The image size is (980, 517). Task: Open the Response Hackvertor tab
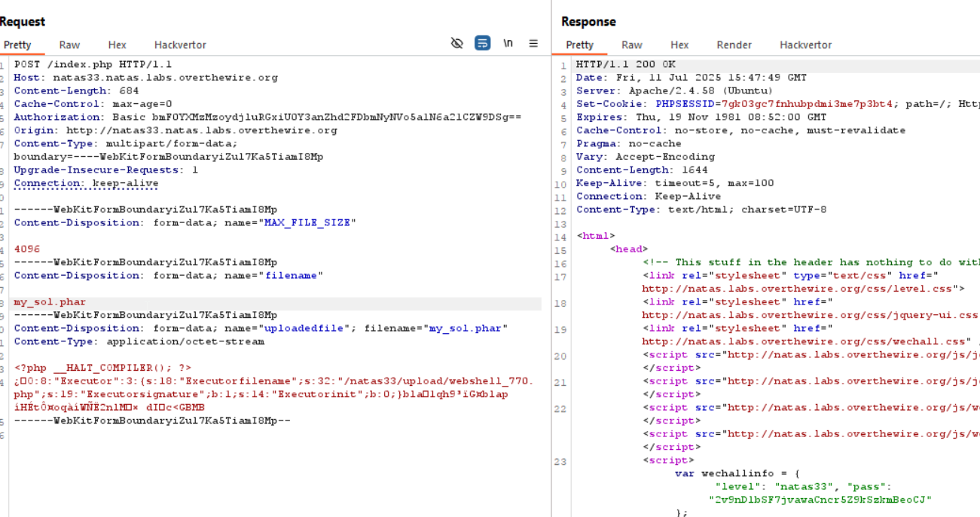click(x=805, y=44)
